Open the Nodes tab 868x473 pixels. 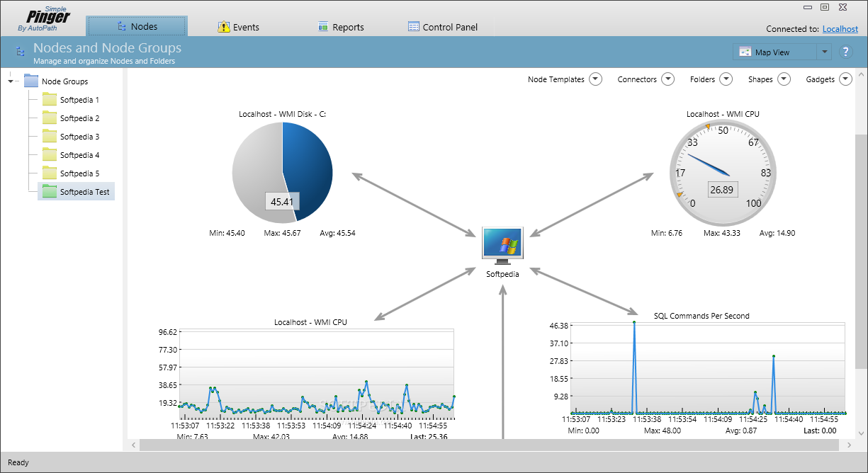coord(137,26)
